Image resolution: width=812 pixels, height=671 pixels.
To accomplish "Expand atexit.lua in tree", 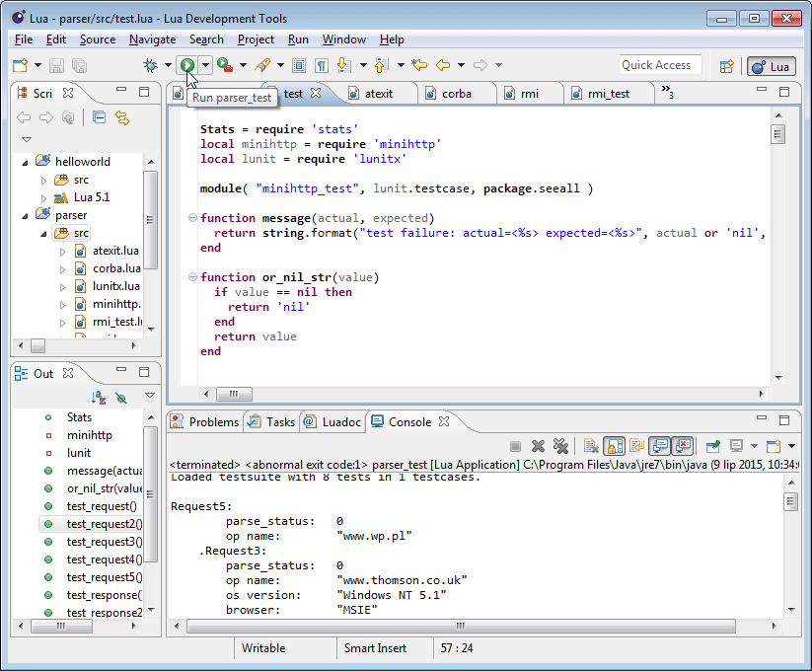I will tap(63, 252).
